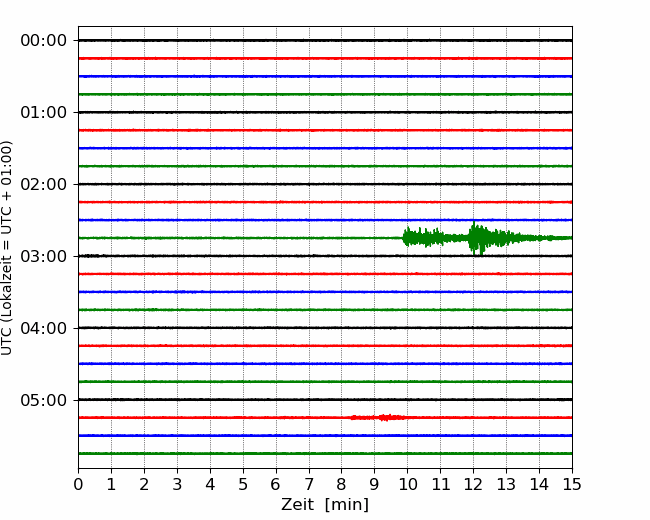
Task: Click the x-axis tick label 8
Action: pyautogui.click(x=342, y=484)
